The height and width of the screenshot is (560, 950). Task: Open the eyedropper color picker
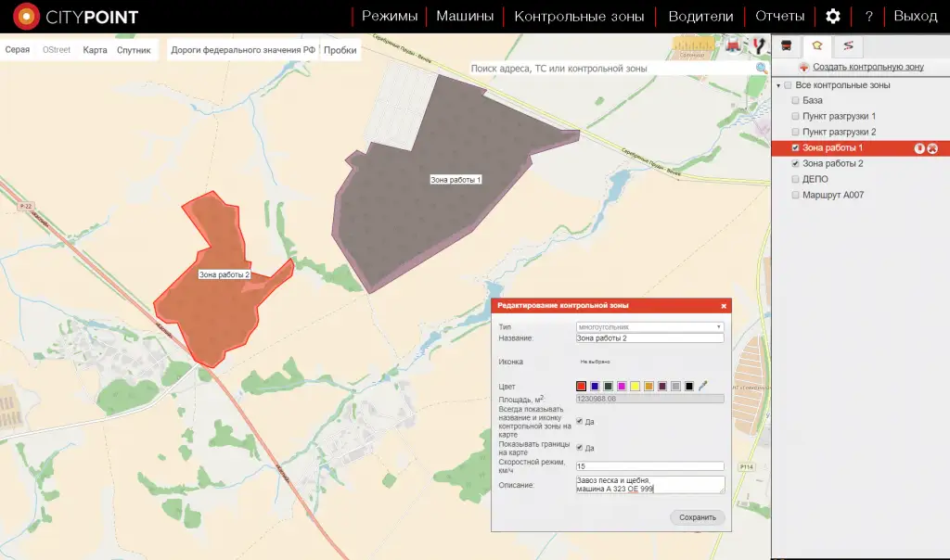pos(703,386)
